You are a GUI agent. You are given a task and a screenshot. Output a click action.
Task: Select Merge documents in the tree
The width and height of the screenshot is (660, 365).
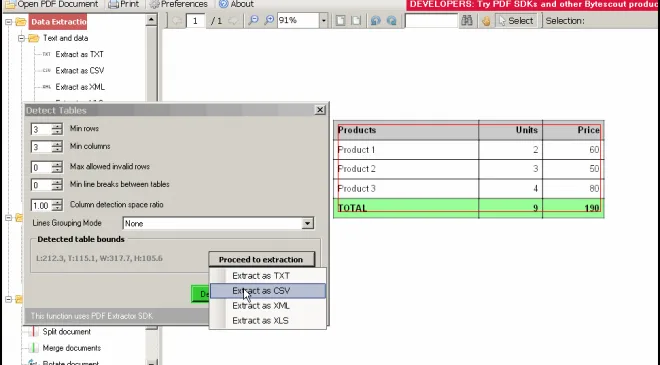click(x=72, y=348)
